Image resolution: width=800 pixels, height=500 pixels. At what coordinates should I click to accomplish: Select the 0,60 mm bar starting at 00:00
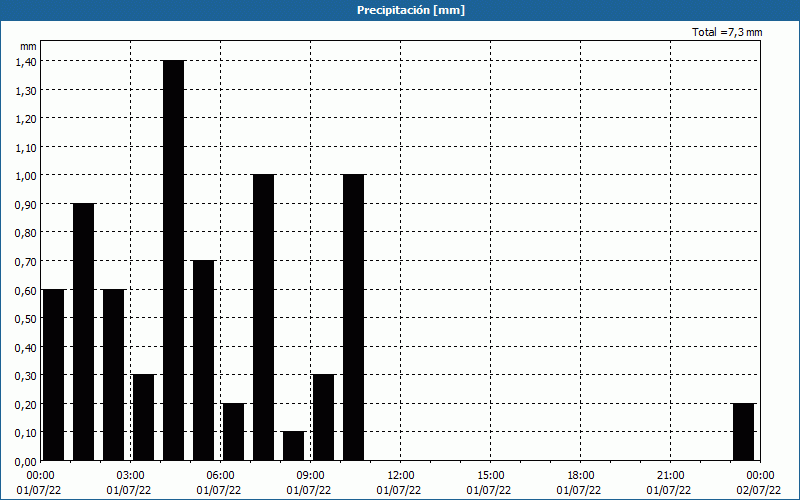click(x=54, y=374)
